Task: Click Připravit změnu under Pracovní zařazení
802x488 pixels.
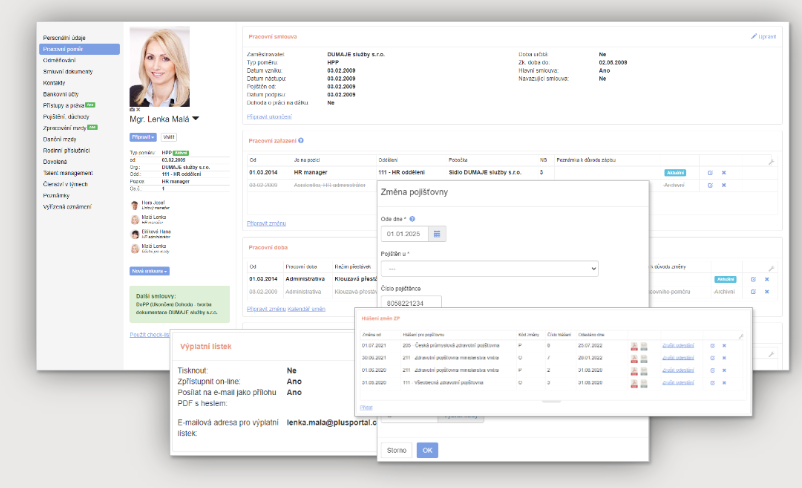Action: [266, 223]
